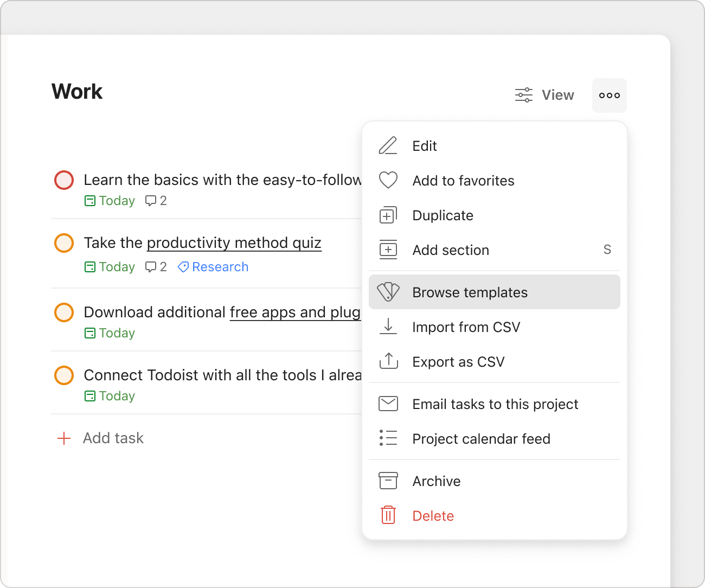
Task: Select "Browse templates" from the menu
Action: pyautogui.click(x=470, y=292)
